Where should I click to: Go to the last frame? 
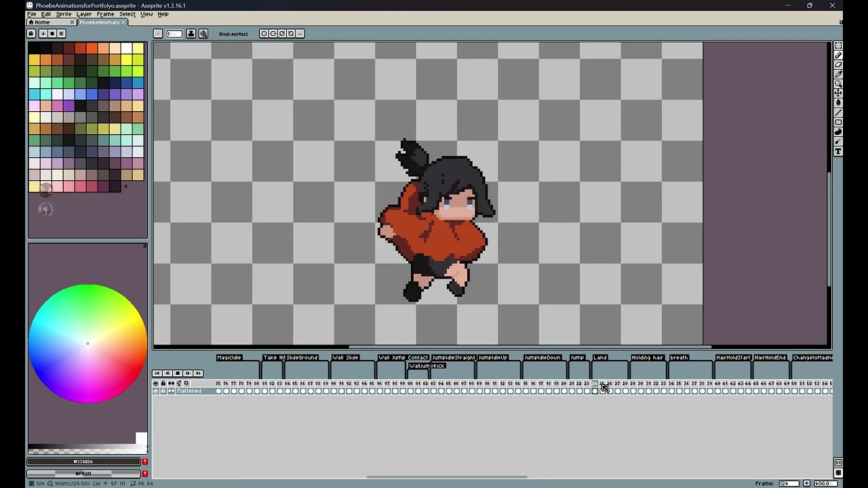click(198, 373)
